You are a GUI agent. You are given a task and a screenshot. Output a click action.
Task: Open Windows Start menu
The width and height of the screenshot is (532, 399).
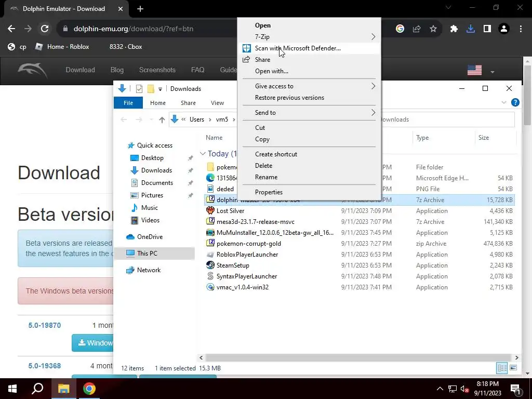[12, 389]
